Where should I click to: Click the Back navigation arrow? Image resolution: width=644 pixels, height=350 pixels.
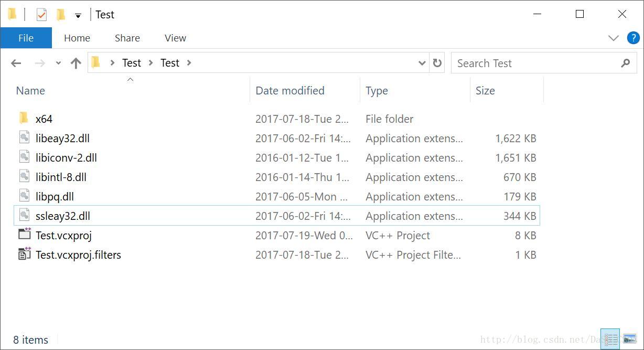16,63
